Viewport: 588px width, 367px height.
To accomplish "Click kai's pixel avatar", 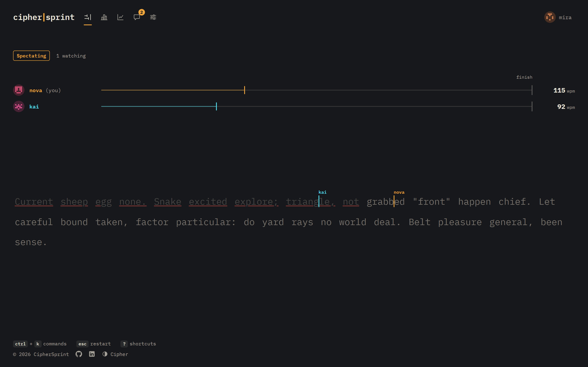I will click(x=19, y=107).
